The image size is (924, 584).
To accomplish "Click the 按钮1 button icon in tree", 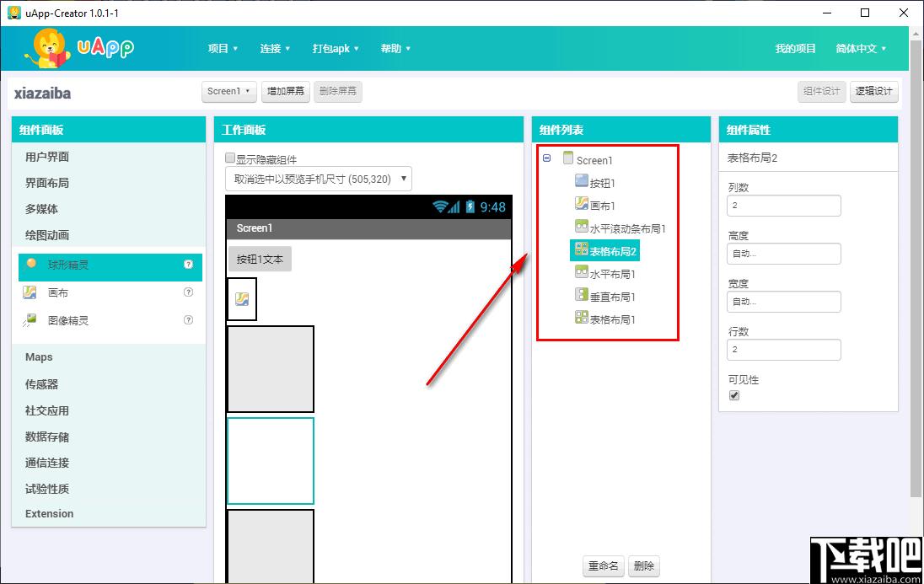I will click(x=582, y=180).
